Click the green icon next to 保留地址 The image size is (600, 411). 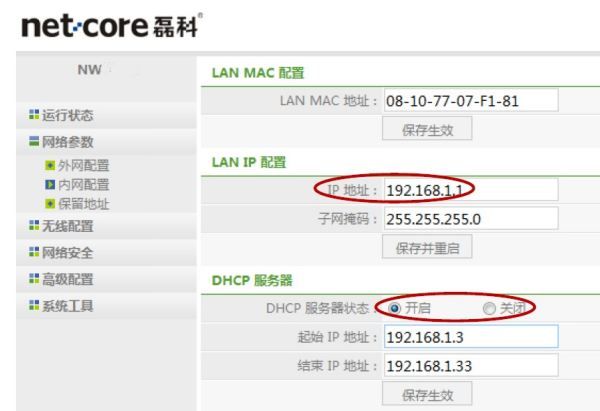click(x=50, y=204)
